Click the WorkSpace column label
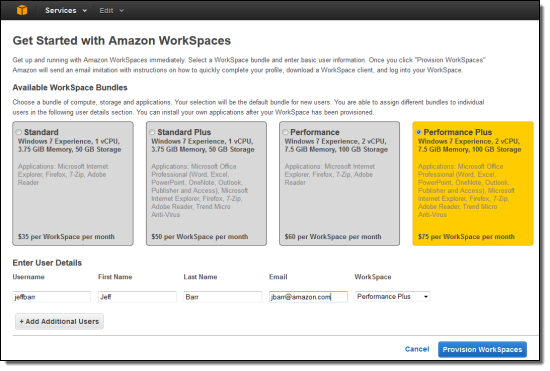Viewport: 550px width, 371px height. pyautogui.click(x=373, y=277)
